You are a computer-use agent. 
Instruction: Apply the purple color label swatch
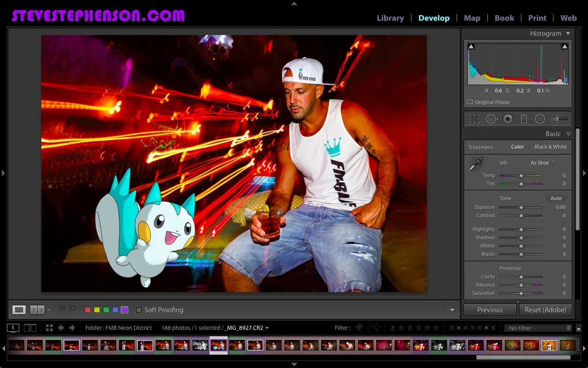coord(124,310)
